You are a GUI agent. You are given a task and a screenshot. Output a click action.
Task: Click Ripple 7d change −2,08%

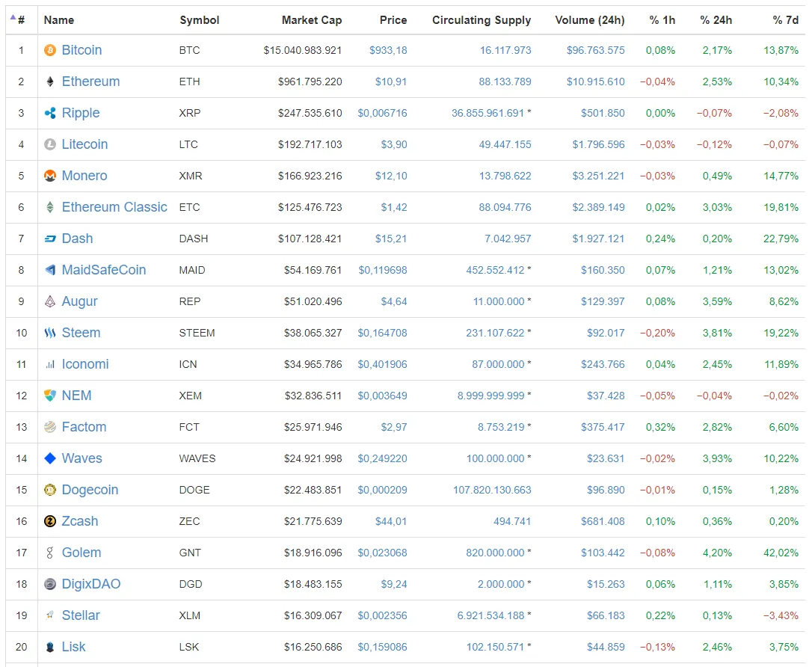781,113
